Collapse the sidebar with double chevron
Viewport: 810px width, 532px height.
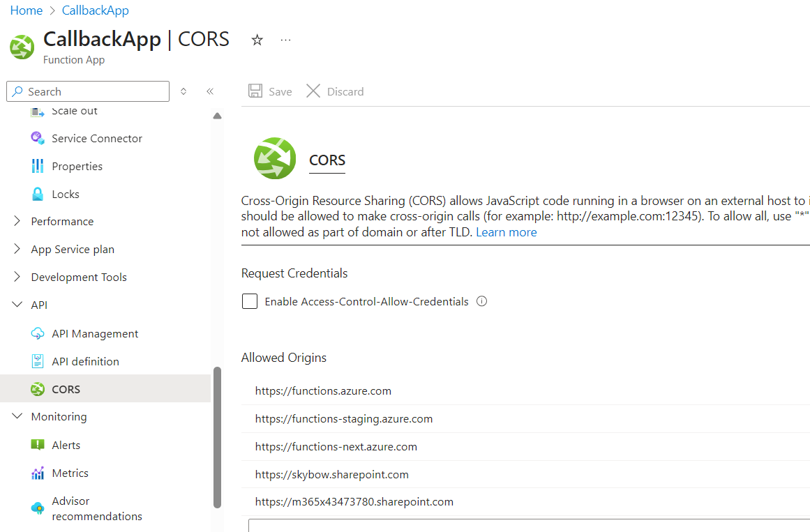click(210, 91)
